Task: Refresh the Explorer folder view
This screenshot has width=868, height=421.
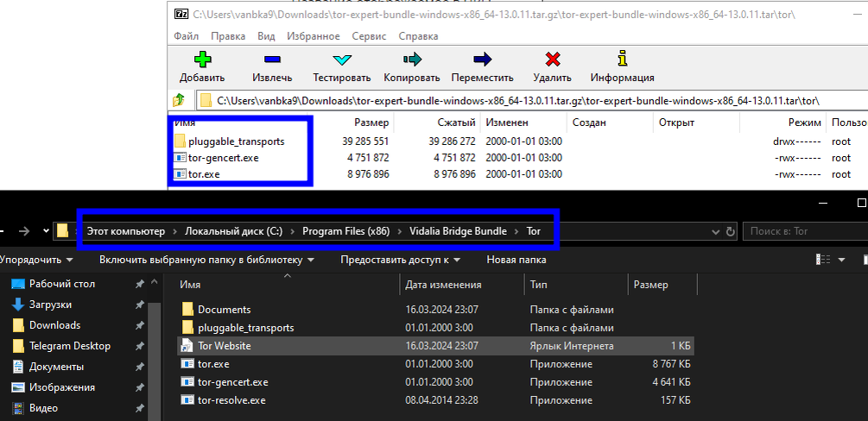Action: pyautogui.click(x=730, y=231)
